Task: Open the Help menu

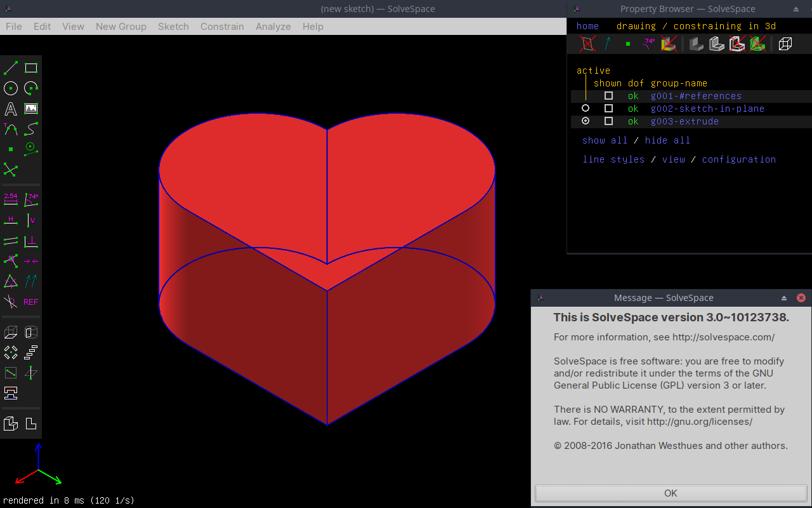Action: coord(313,27)
